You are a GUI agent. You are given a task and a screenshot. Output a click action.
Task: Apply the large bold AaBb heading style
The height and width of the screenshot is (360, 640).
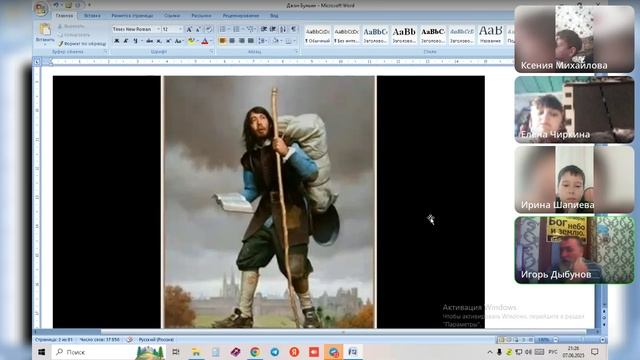point(404,35)
